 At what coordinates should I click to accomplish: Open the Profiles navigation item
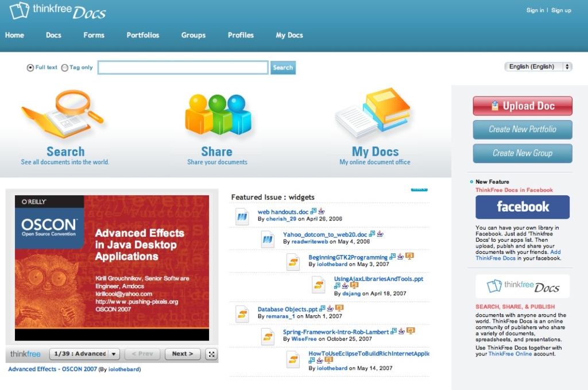(241, 35)
